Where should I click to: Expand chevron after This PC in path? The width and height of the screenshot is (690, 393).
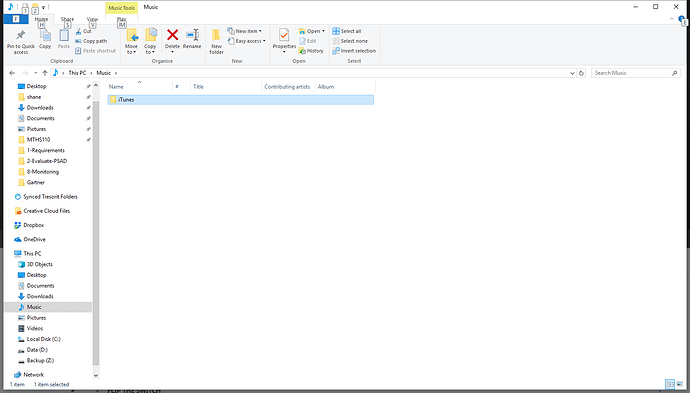pyautogui.click(x=92, y=73)
